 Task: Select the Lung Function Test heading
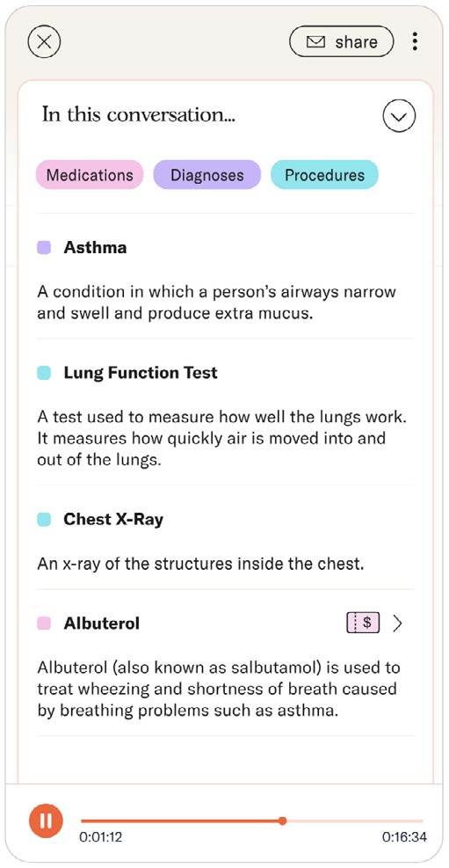141,373
